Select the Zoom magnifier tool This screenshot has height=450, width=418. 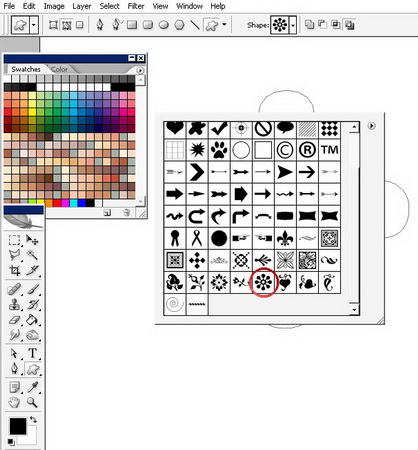(x=32, y=403)
